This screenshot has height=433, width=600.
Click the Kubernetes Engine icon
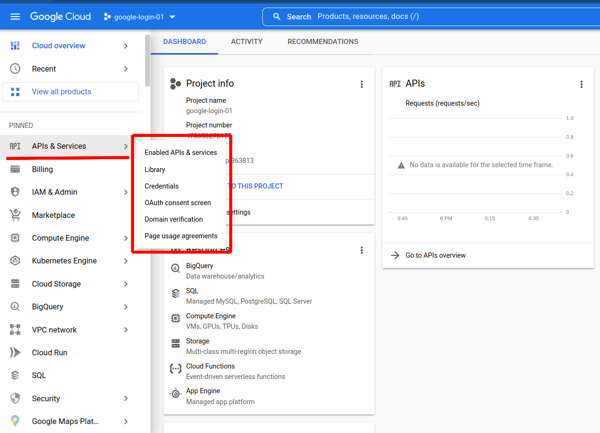15,261
